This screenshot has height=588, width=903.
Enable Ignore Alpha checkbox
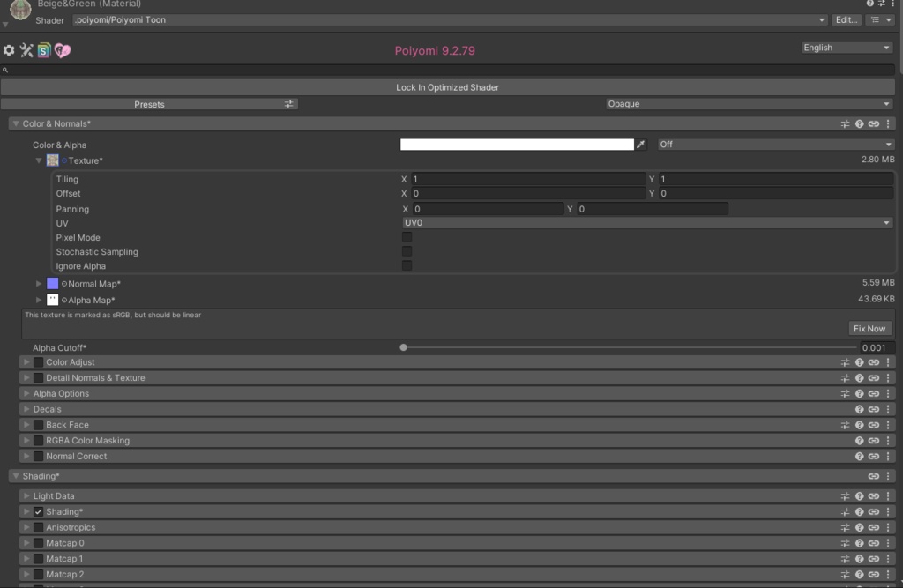click(x=407, y=265)
